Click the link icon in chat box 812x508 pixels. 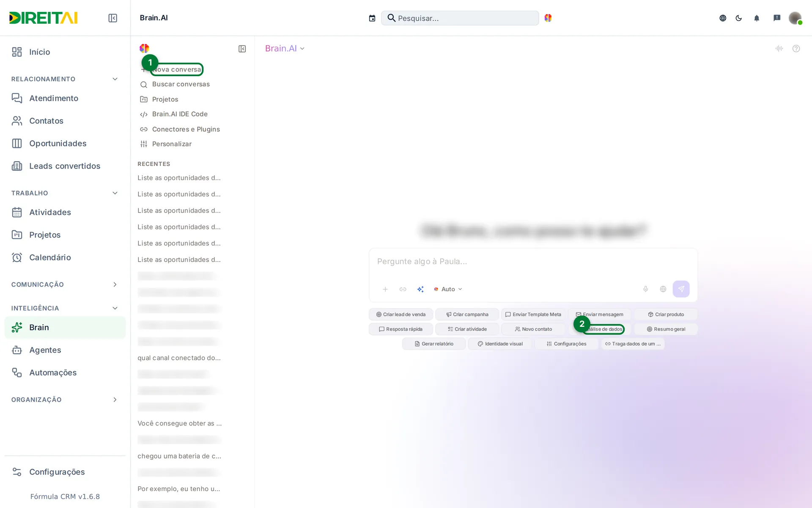(403, 289)
